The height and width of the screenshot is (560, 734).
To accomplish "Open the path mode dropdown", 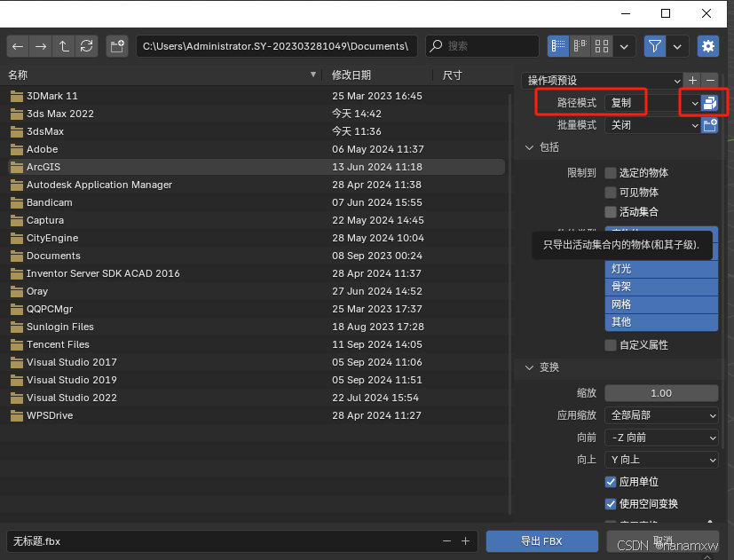I will [x=652, y=103].
